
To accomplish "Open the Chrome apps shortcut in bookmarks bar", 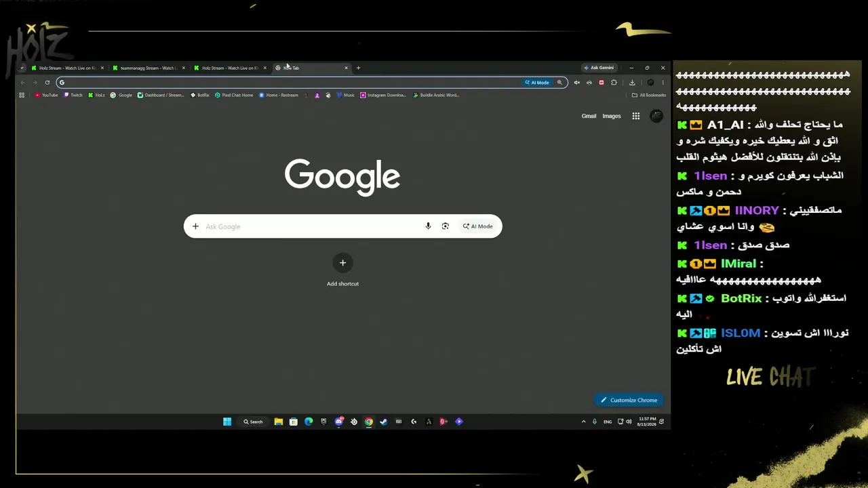I will [22, 95].
